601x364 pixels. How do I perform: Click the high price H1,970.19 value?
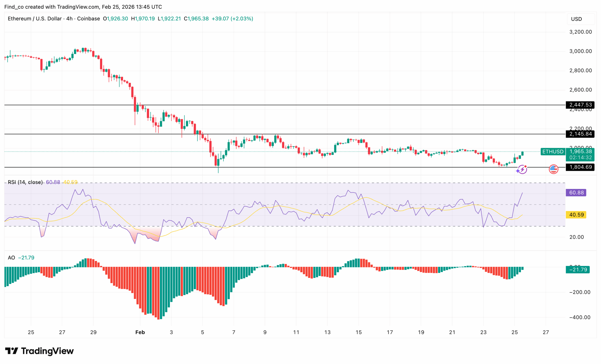(143, 19)
